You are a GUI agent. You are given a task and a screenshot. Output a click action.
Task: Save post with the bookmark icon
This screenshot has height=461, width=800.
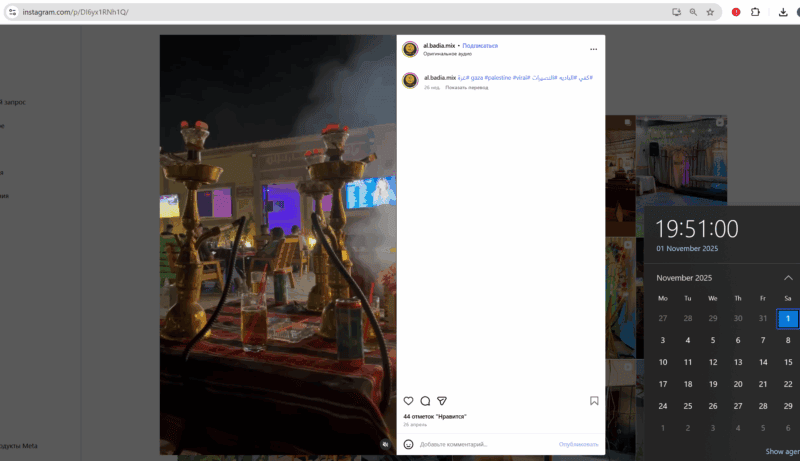tap(593, 401)
